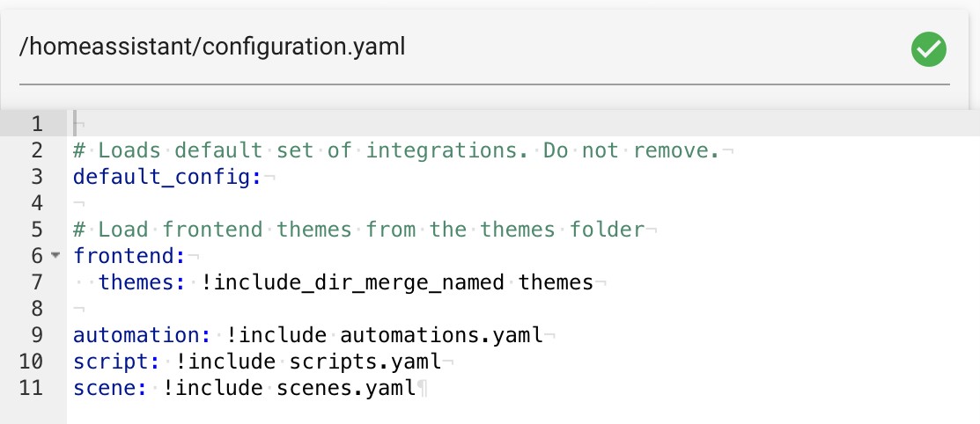
Task: Click line number 3 in the gutter
Action: pyautogui.click(x=37, y=177)
